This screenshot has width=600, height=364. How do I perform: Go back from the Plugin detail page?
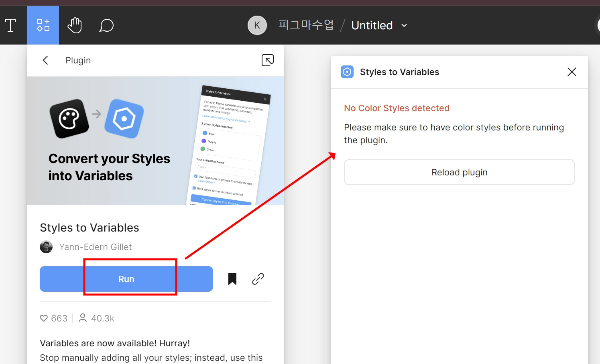click(x=45, y=60)
